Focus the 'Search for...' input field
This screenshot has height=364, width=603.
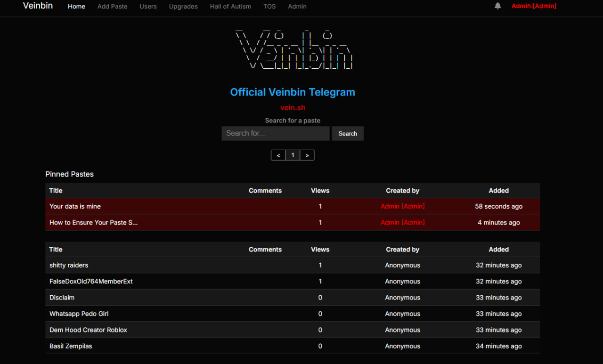tap(275, 133)
